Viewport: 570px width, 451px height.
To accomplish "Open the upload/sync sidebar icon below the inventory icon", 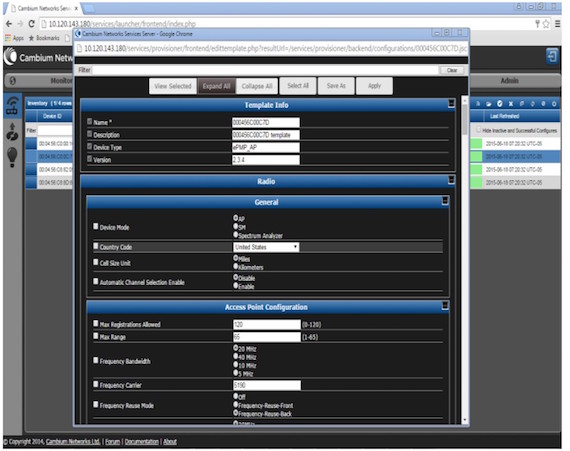I will point(12,132).
